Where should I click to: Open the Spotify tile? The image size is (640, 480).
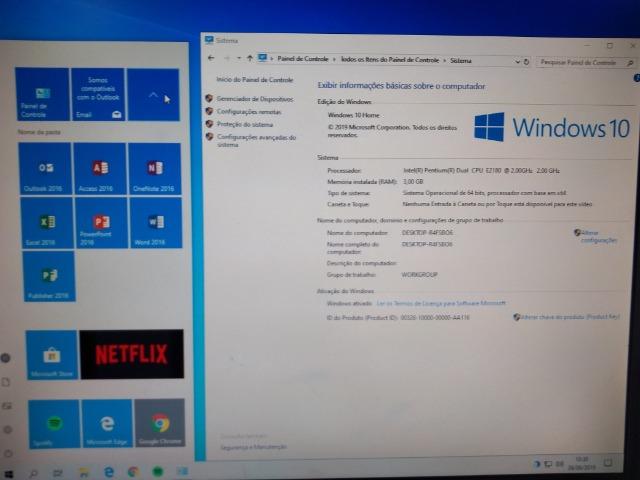[54, 424]
